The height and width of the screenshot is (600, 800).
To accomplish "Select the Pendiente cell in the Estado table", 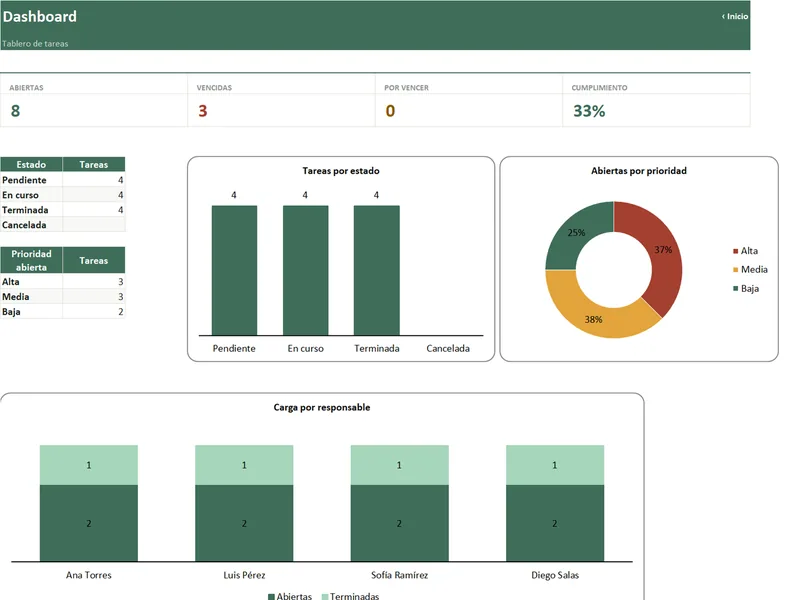I will (31, 180).
